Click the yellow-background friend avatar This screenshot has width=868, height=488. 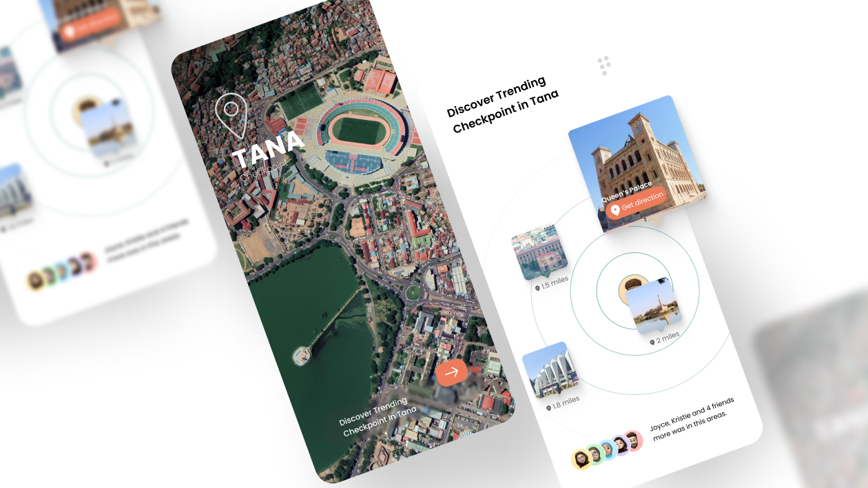pyautogui.click(x=581, y=459)
